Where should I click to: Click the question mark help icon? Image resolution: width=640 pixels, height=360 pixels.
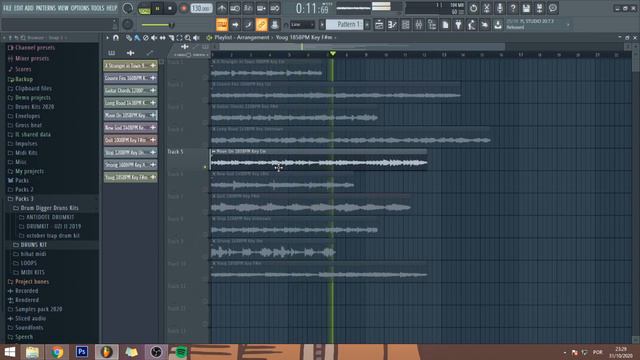tap(513, 8)
